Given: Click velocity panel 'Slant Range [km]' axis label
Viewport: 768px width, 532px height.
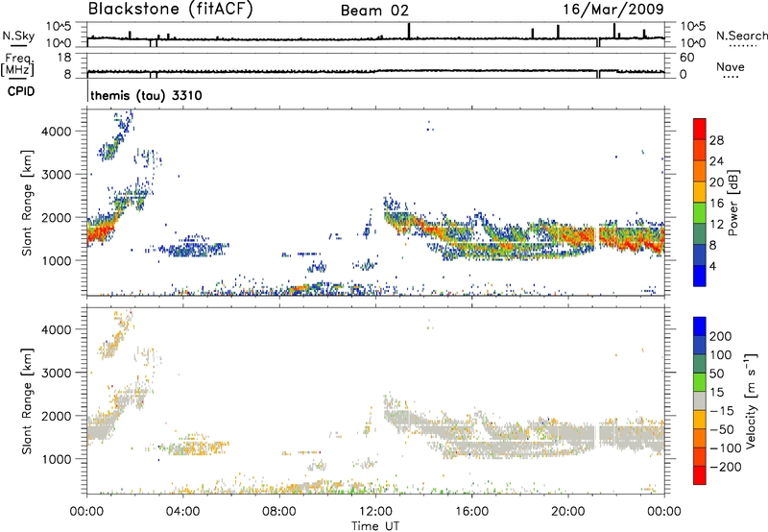Looking at the screenshot, I should tap(27, 401).
